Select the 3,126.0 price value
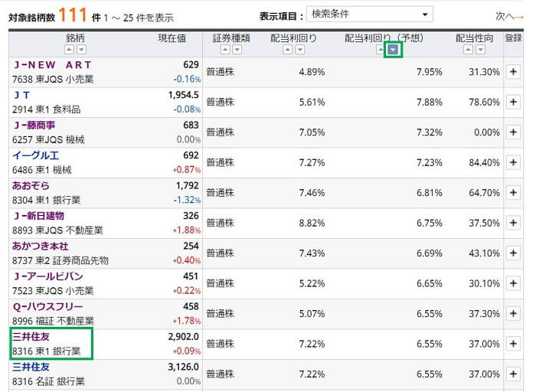This screenshot has height=392, width=536. pos(183,367)
